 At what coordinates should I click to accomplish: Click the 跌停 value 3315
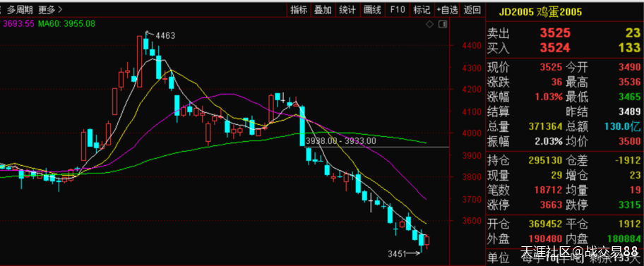(x=631, y=205)
